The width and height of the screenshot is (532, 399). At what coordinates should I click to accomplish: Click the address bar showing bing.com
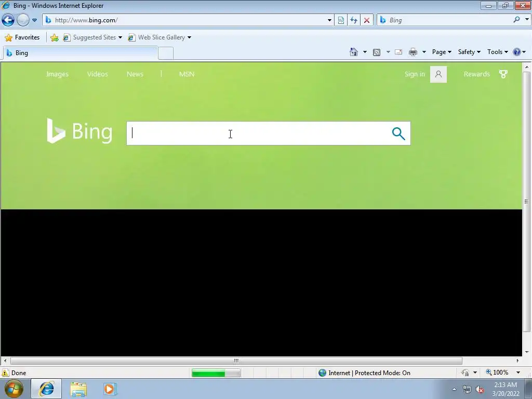[x=185, y=20]
